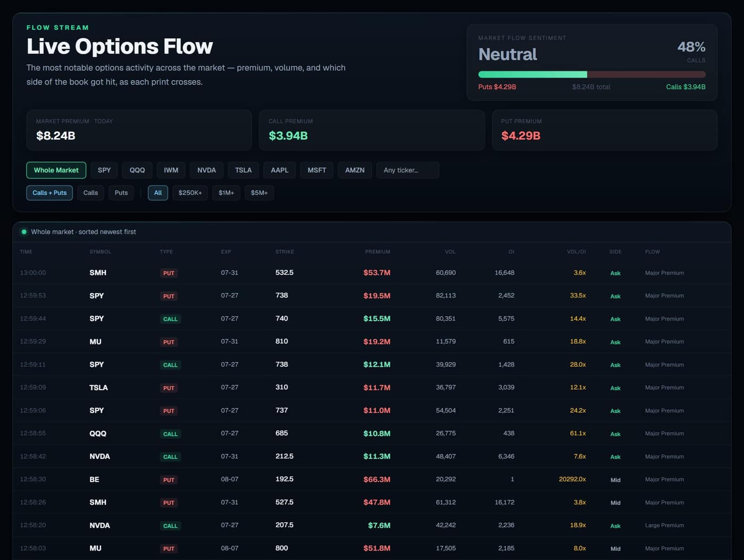Filter flow by TSLA ticker chip

pyautogui.click(x=243, y=170)
